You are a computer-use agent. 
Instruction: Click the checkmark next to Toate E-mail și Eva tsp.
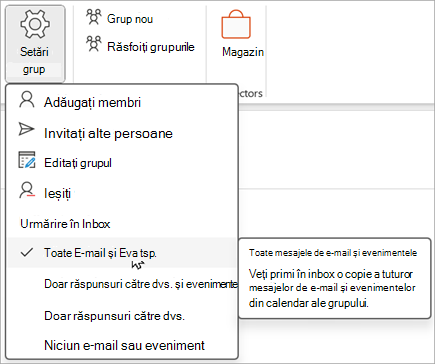pos(27,252)
